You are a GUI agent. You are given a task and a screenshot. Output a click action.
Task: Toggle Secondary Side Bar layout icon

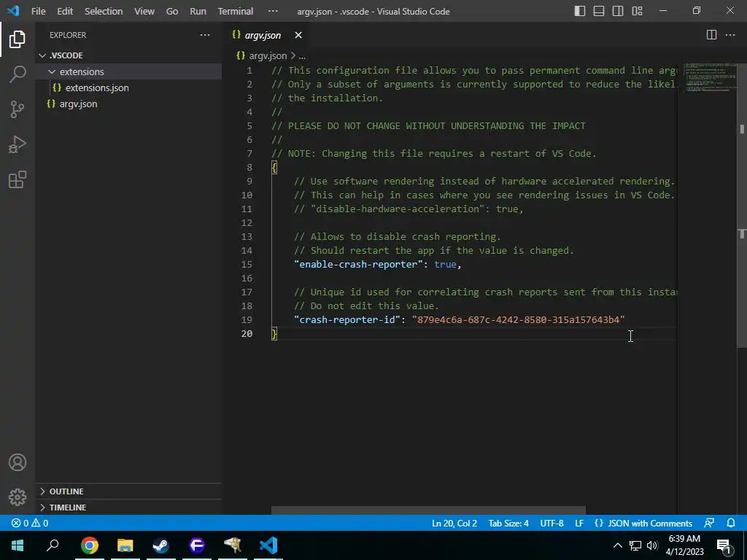click(618, 11)
